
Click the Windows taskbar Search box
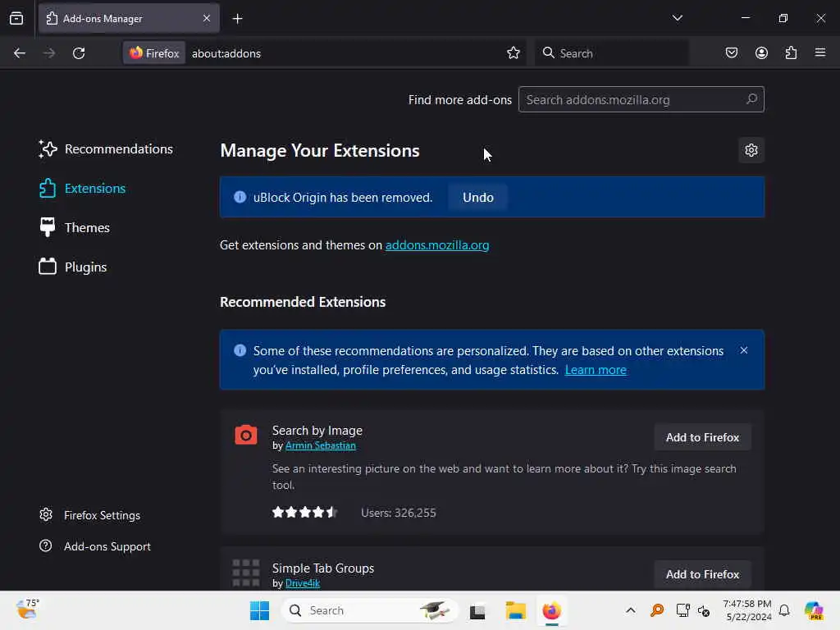click(370, 610)
